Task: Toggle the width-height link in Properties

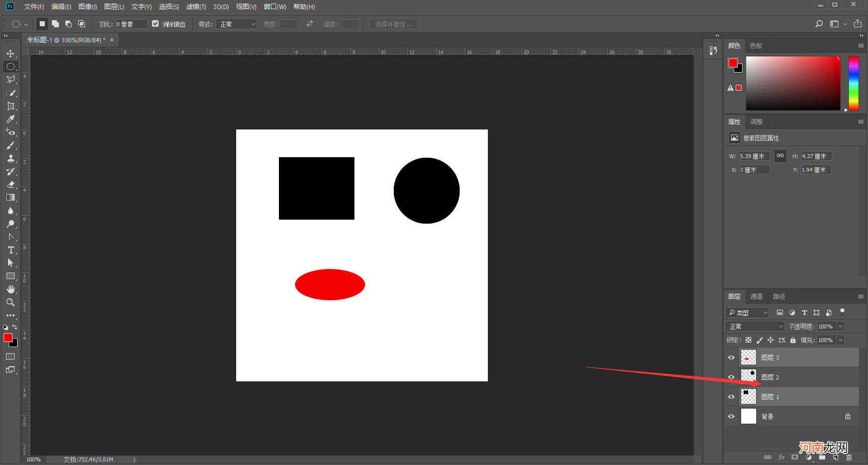Action: tap(780, 156)
